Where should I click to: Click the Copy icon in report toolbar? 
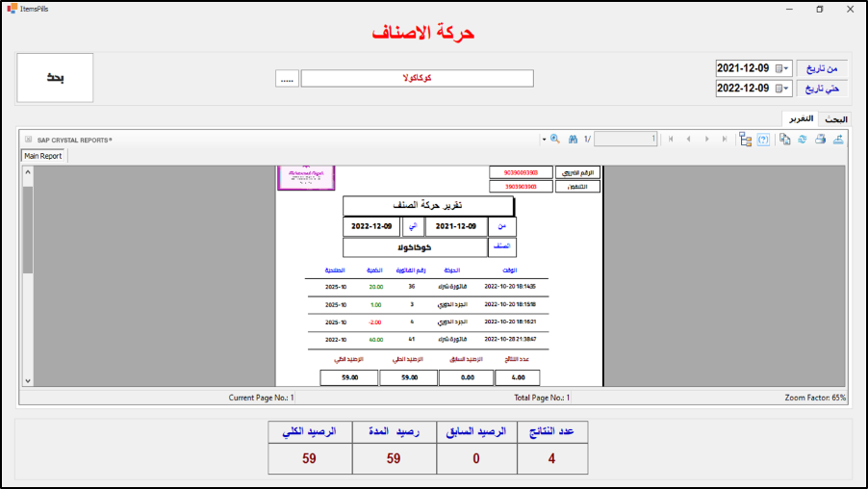pyautogui.click(x=785, y=140)
